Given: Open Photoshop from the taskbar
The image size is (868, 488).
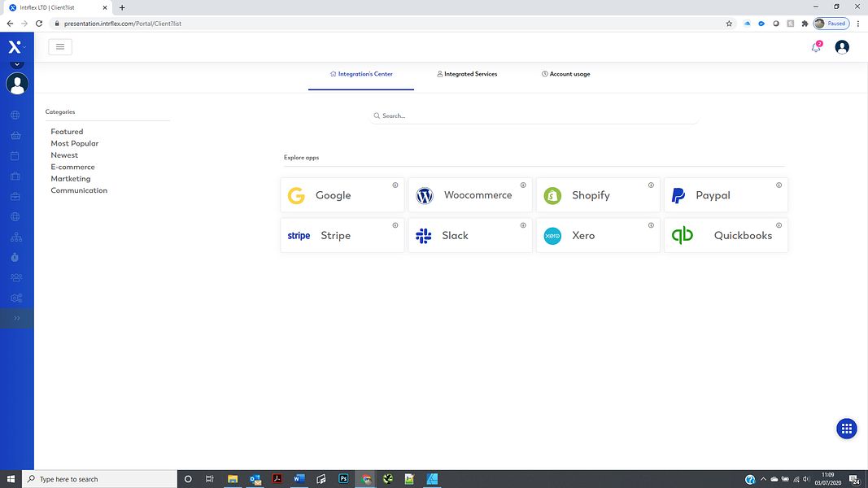Looking at the screenshot, I should click(x=343, y=479).
